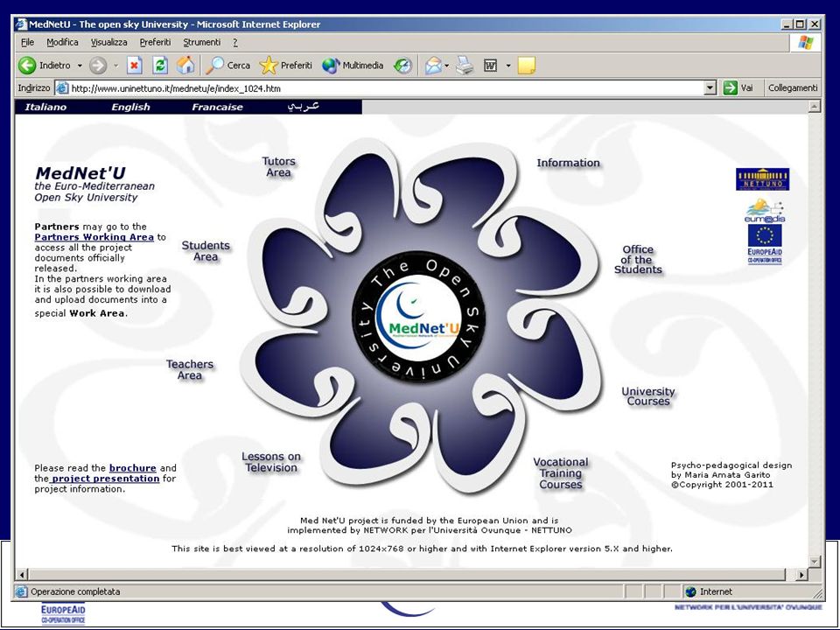Screen dimensions: 840x630
Task: Go to Teachers Area
Action: click(x=190, y=369)
